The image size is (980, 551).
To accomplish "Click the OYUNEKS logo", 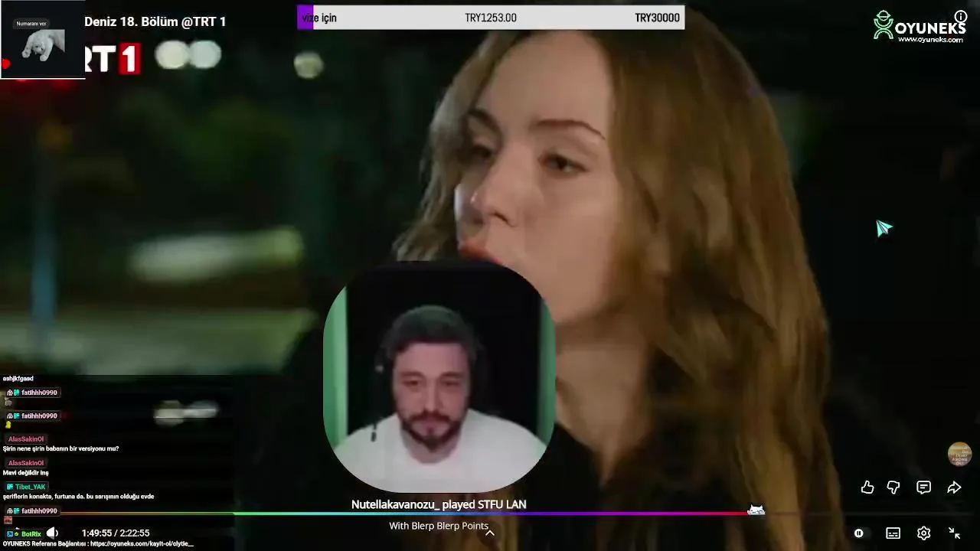I will point(919,27).
